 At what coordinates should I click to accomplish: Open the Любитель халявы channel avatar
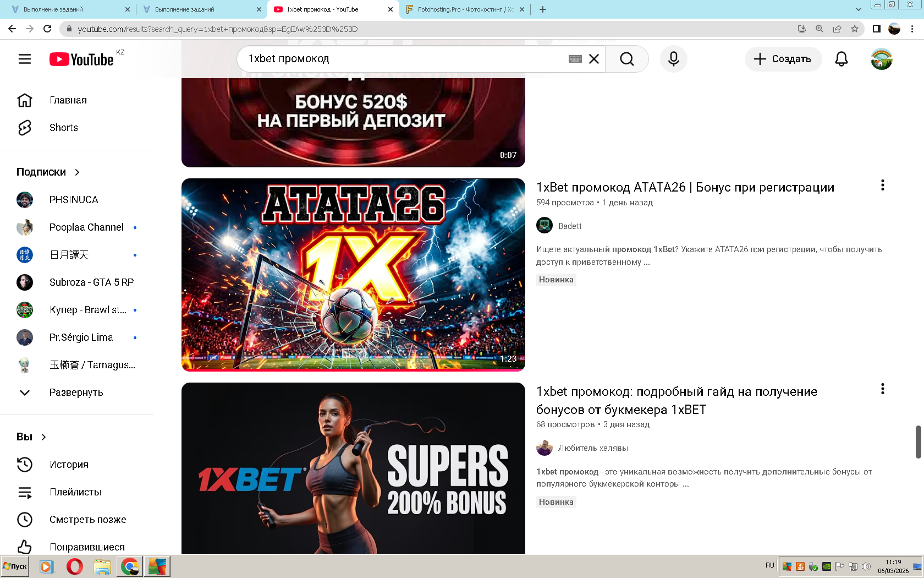point(544,448)
